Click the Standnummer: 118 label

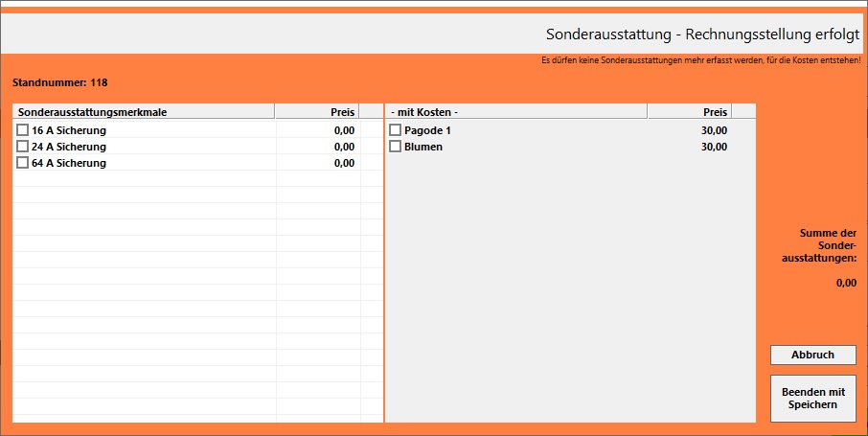pos(59,82)
